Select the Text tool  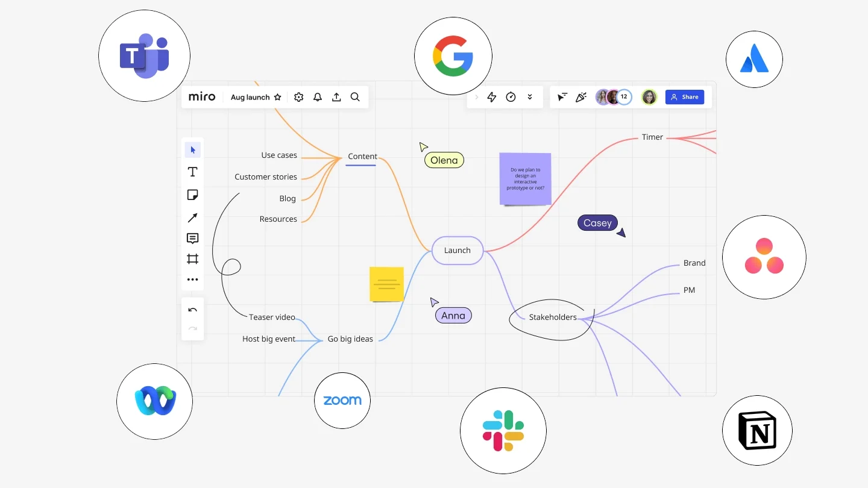(193, 172)
